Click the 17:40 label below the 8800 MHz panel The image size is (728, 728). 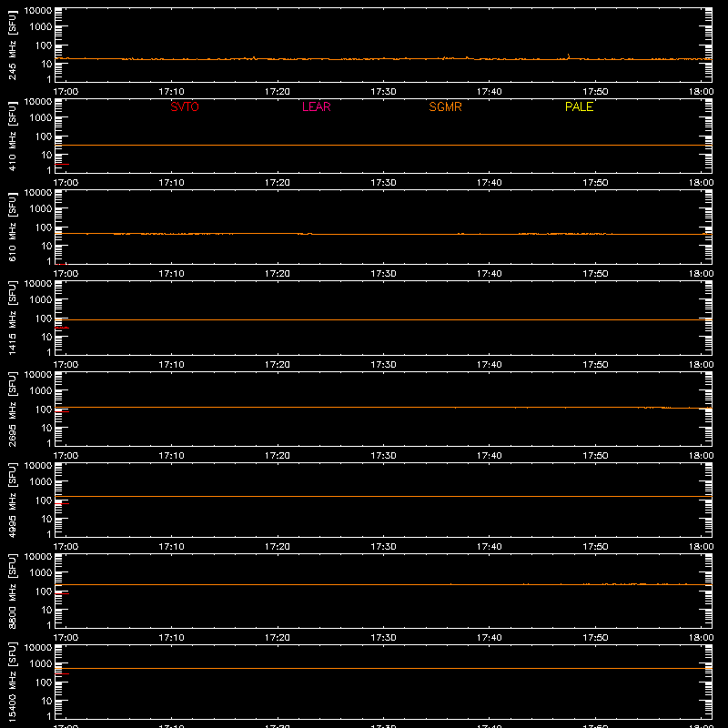490,638
